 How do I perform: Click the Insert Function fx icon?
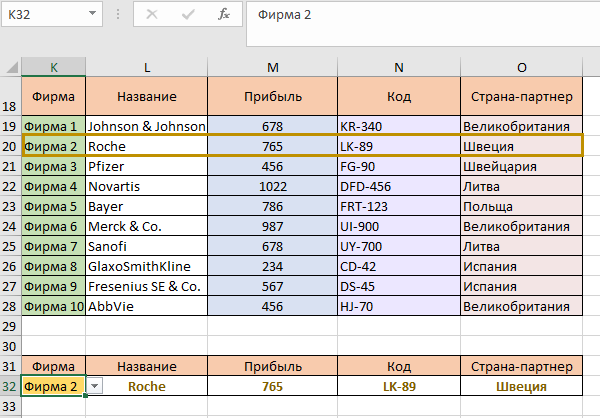pos(224,15)
